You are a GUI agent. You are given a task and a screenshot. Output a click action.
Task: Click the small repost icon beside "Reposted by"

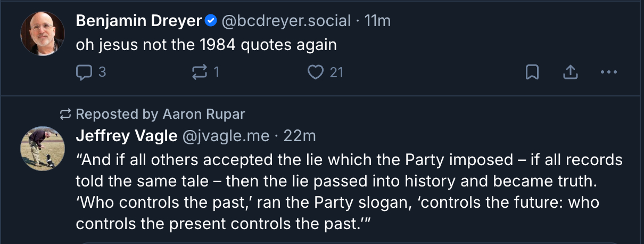pos(65,114)
